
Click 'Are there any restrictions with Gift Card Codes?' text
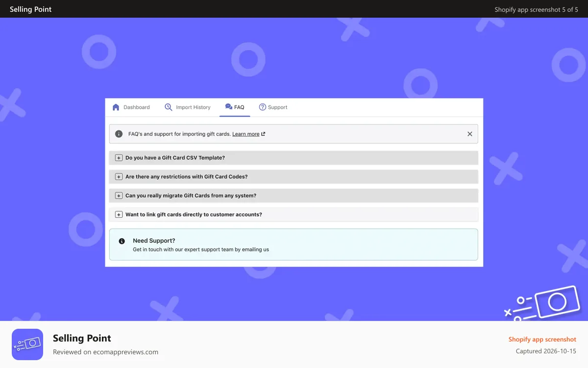187,177
